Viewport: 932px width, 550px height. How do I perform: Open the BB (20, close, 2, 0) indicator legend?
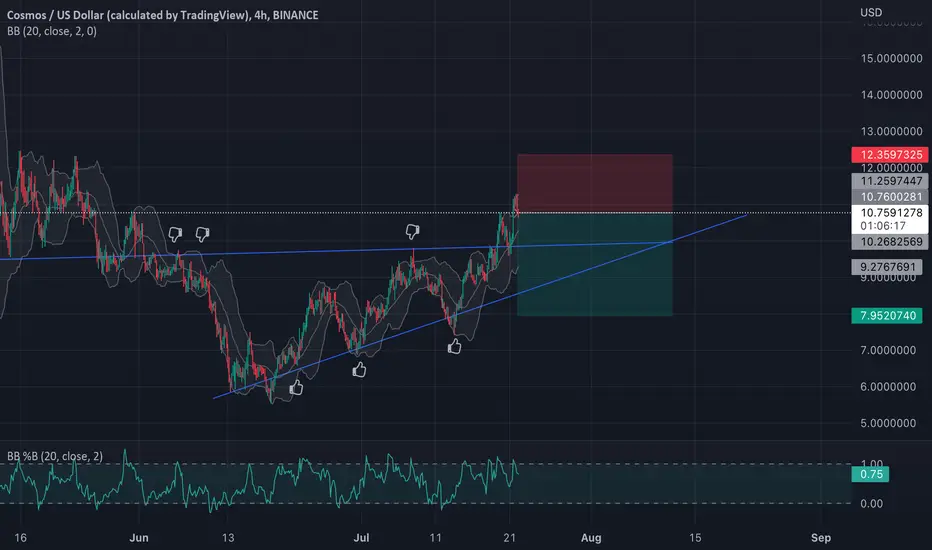pyautogui.click(x=52, y=31)
